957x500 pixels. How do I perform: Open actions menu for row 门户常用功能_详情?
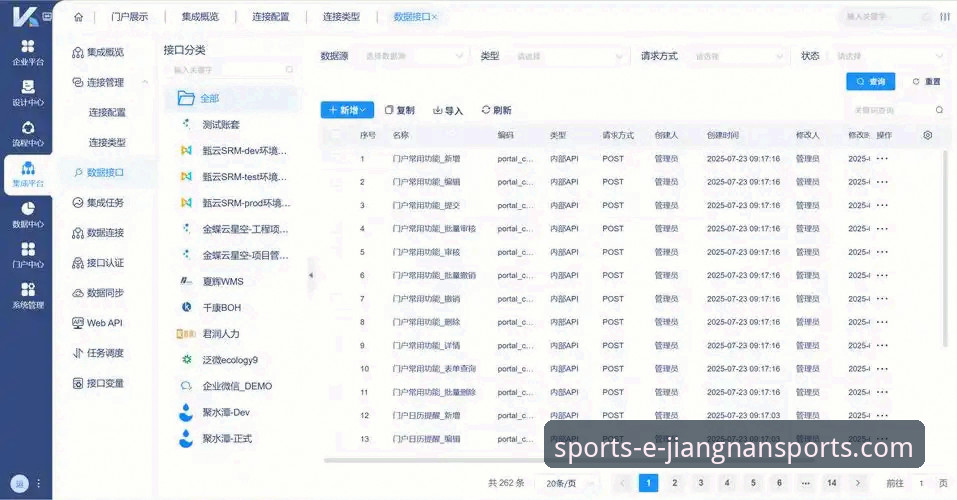click(x=882, y=346)
